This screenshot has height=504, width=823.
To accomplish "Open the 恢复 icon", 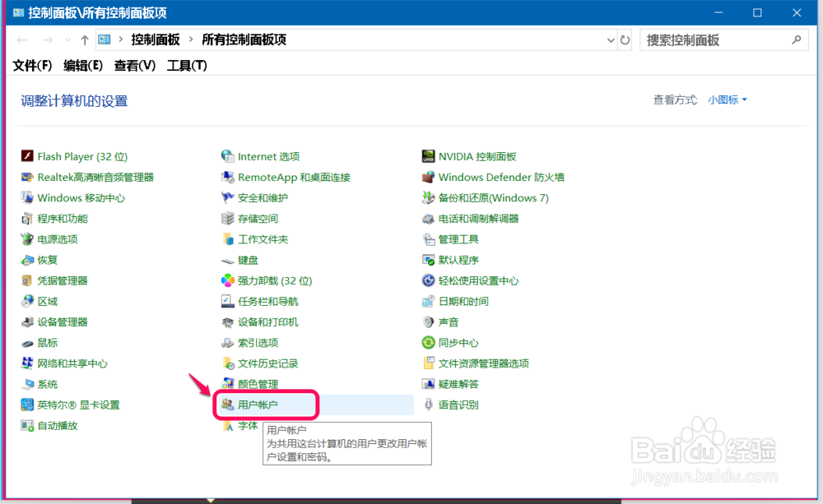I will click(27, 260).
